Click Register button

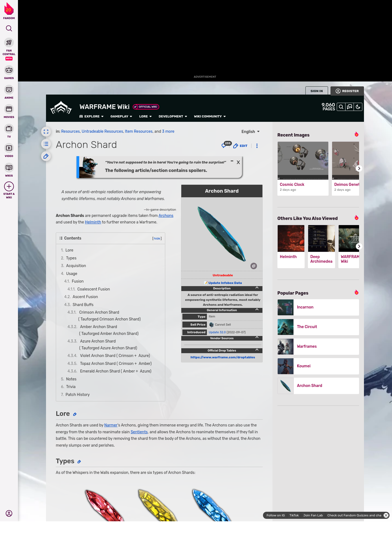[347, 91]
